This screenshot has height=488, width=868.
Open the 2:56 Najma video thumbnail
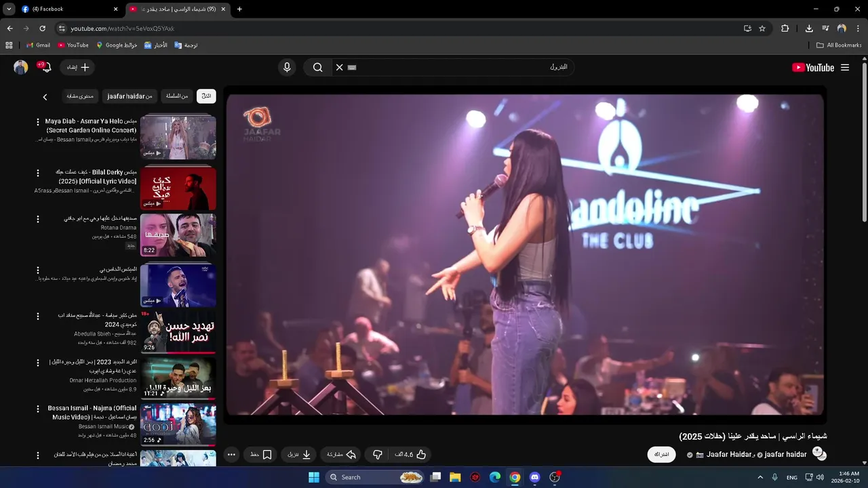click(178, 424)
